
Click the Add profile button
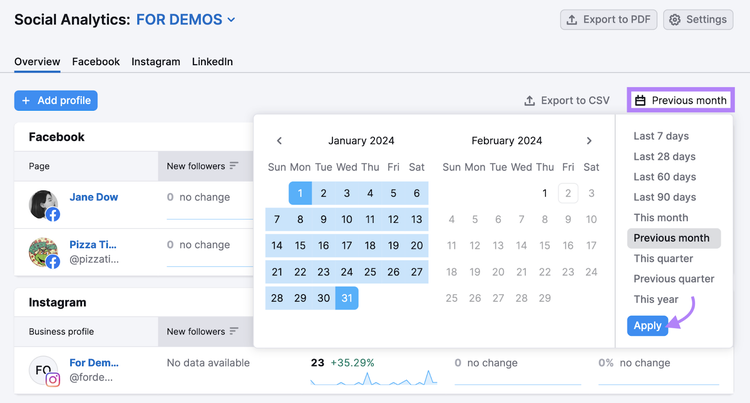pos(56,100)
